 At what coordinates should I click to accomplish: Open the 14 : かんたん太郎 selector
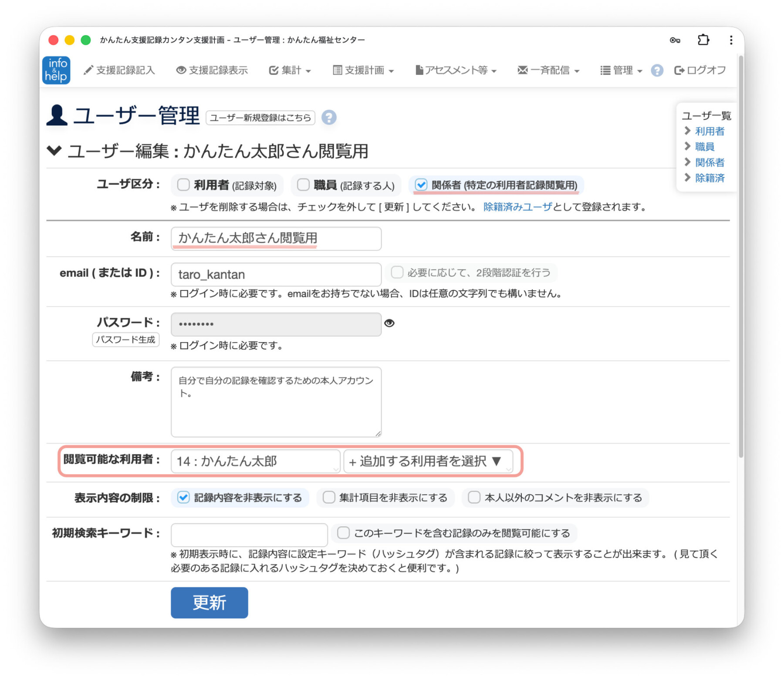[x=255, y=461]
